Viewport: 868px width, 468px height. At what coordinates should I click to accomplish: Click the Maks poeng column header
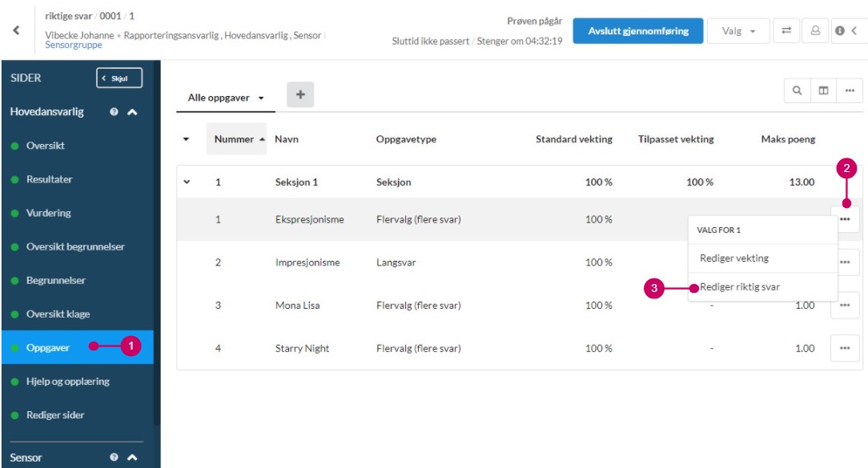click(788, 139)
